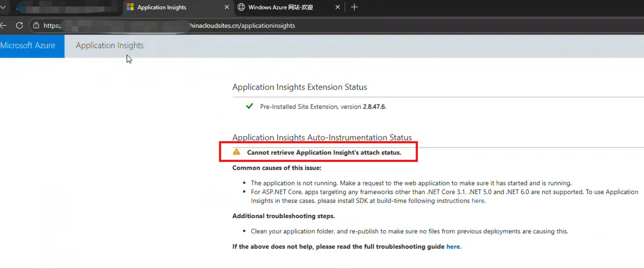The image size is (644, 268).
Task: Switch to the Windows Azure 网站-欢迎 tab
Action: (289, 7)
